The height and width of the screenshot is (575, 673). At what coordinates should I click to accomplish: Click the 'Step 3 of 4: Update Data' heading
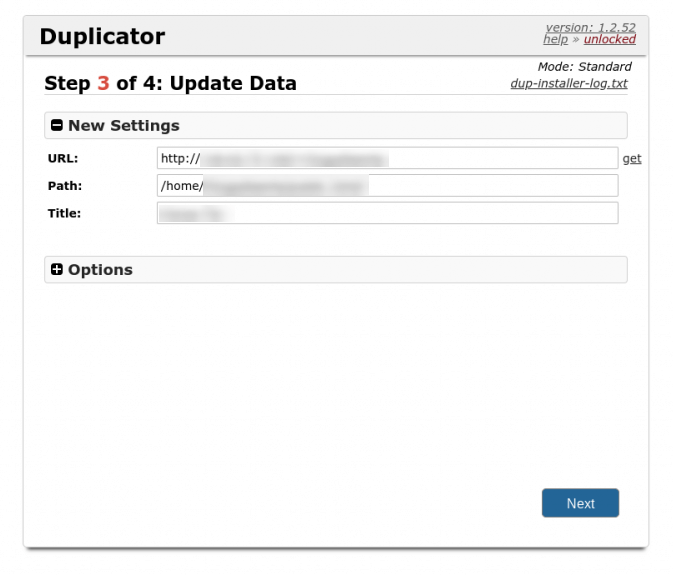170,83
